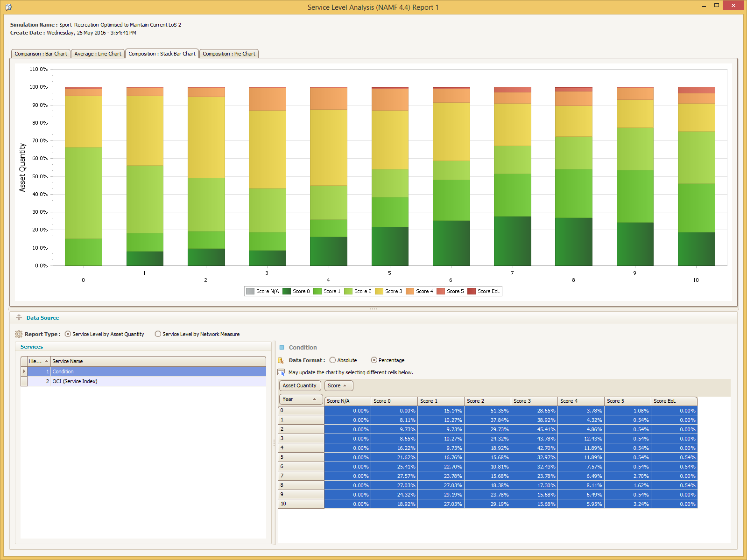Viewport: 747px width, 560px height.
Task: Select Service Level by Asset Quantity
Action: pyautogui.click(x=68, y=334)
